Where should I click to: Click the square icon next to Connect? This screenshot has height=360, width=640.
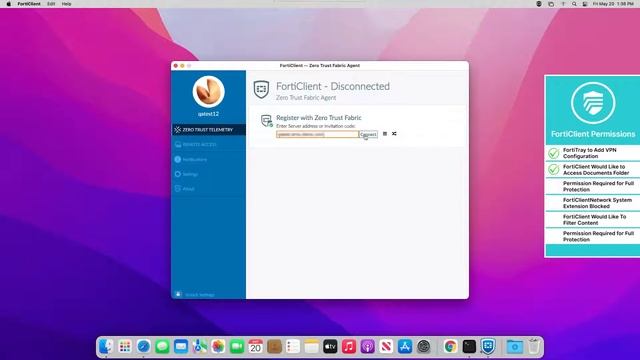385,134
